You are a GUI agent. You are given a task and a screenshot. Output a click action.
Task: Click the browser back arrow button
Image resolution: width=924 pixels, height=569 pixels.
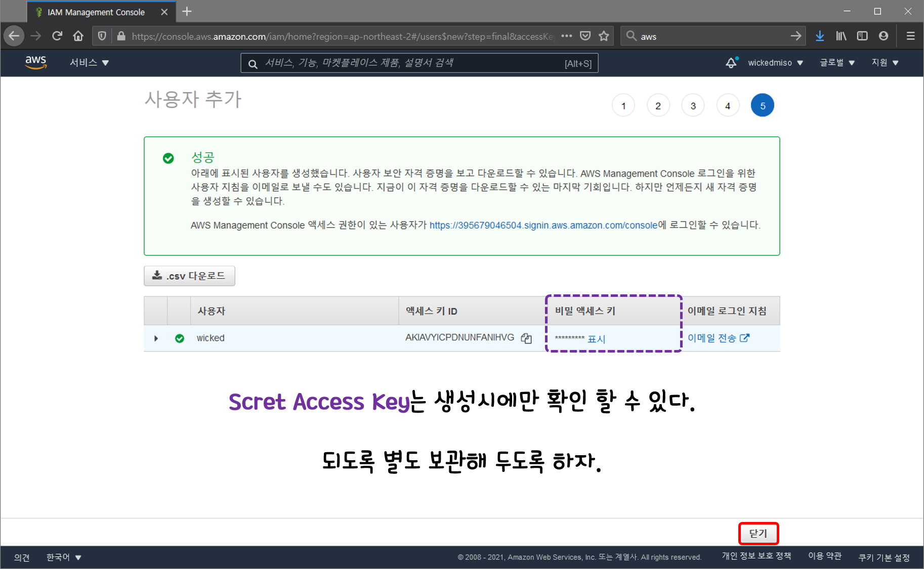click(x=14, y=36)
